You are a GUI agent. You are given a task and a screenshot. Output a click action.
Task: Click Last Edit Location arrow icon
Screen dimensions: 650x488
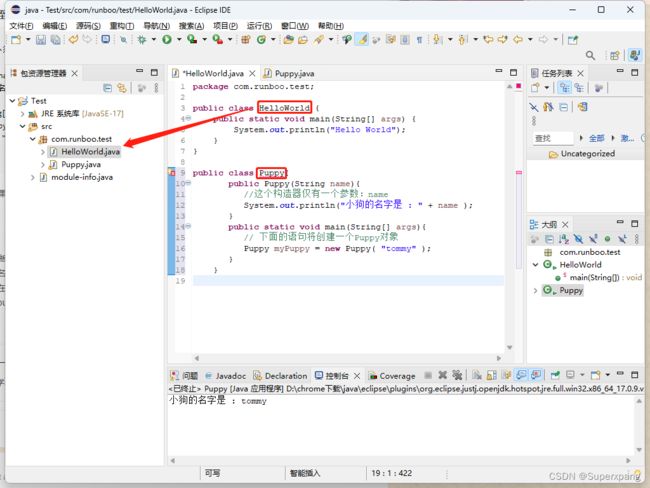tap(489, 39)
